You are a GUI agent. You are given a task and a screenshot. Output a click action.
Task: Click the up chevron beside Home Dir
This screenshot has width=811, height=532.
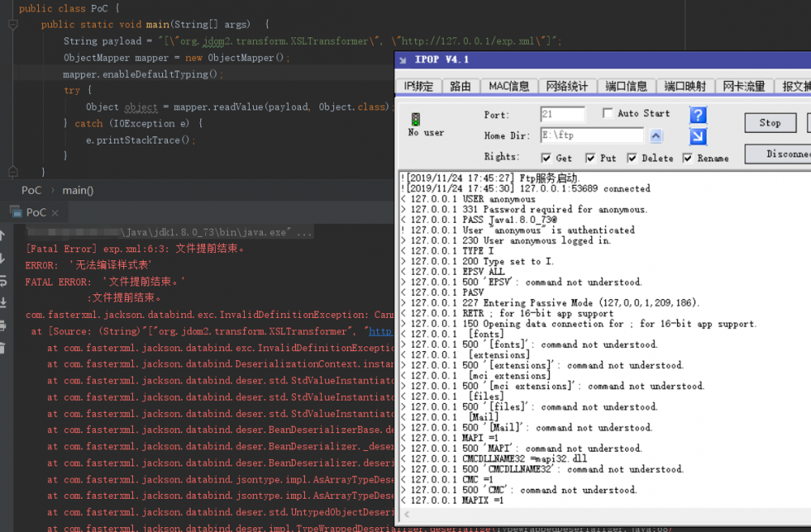[656, 136]
